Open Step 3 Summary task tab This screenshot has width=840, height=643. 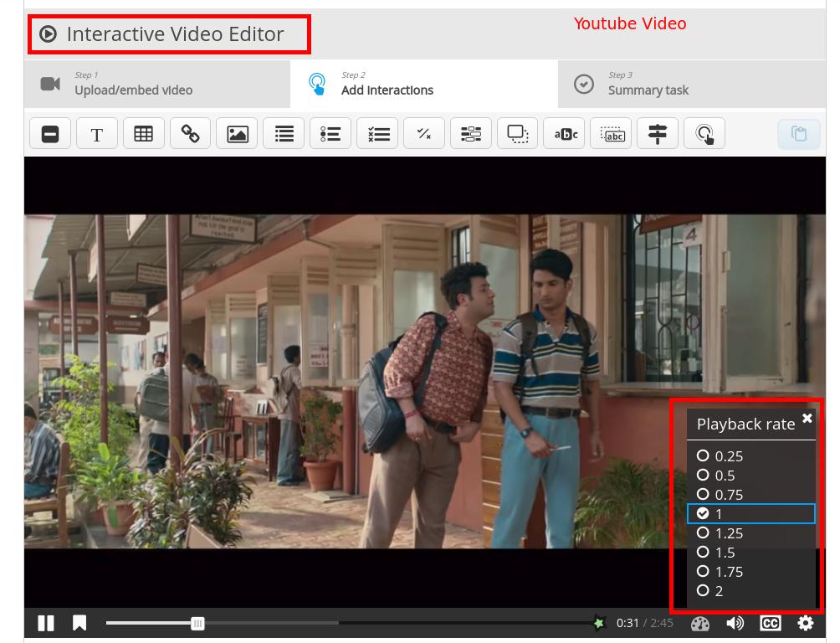(692, 85)
